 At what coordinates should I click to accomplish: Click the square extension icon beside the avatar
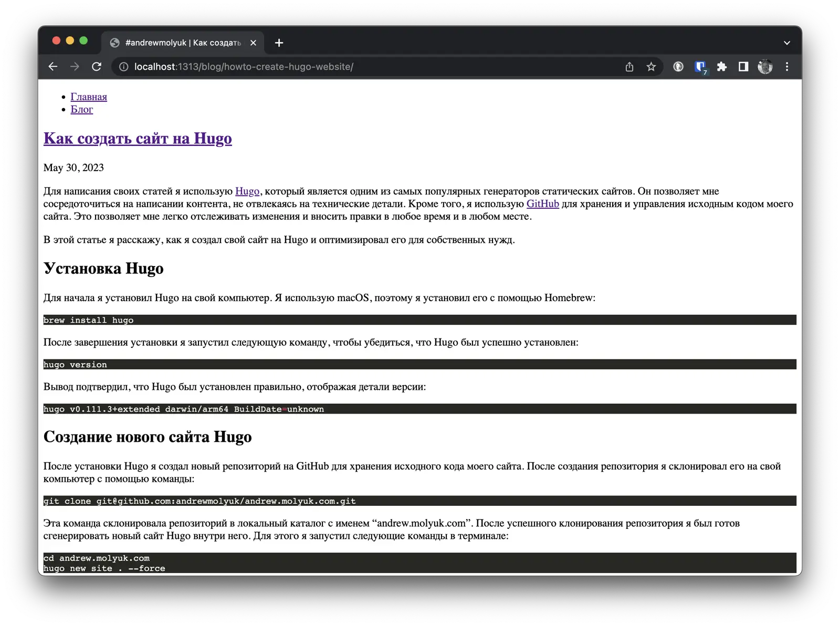click(x=744, y=67)
